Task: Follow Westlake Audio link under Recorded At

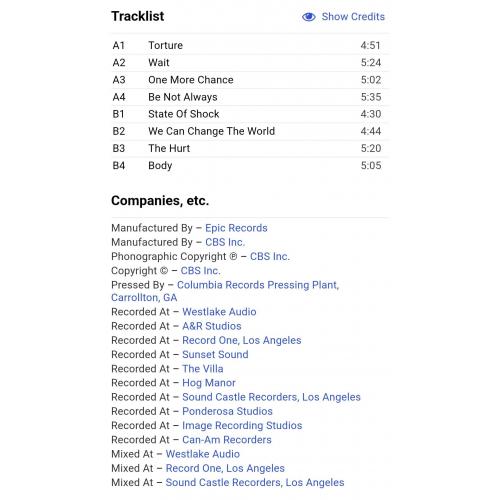Action: coord(219,312)
